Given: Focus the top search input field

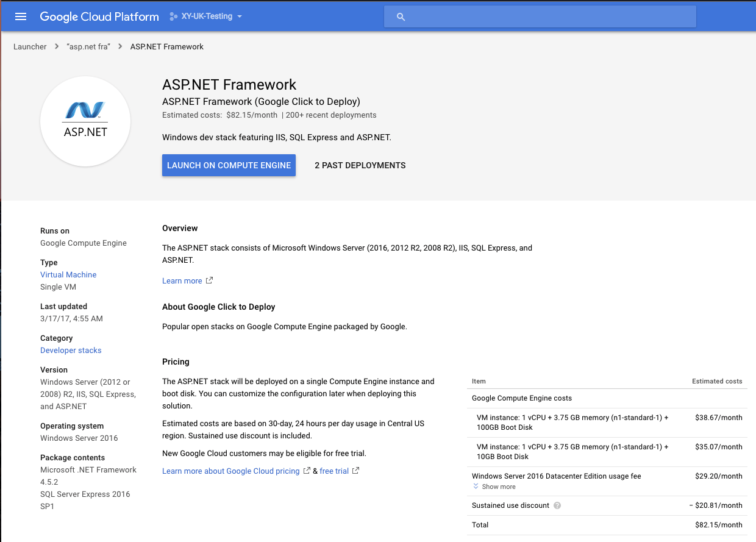Looking at the screenshot, I should 549,17.
